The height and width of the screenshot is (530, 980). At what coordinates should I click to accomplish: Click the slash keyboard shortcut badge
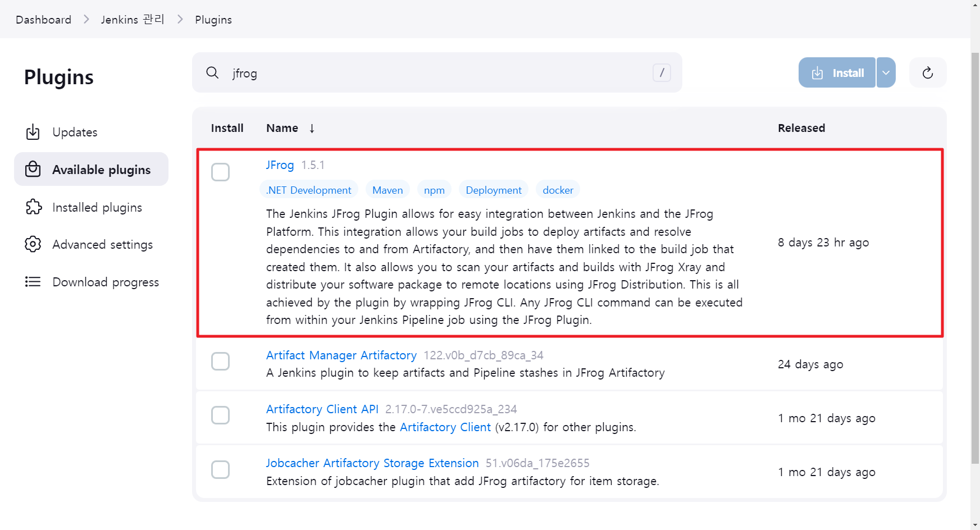tap(662, 72)
